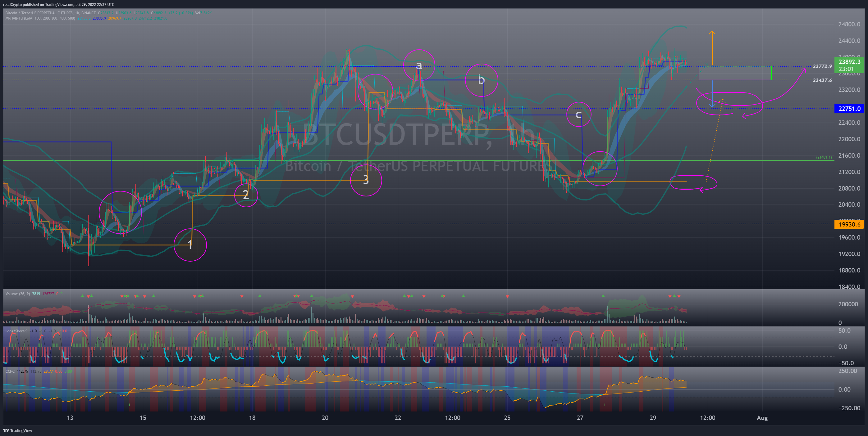The image size is (868, 436).
Task: Select the circle drawing labeled b
Action: [x=482, y=80]
